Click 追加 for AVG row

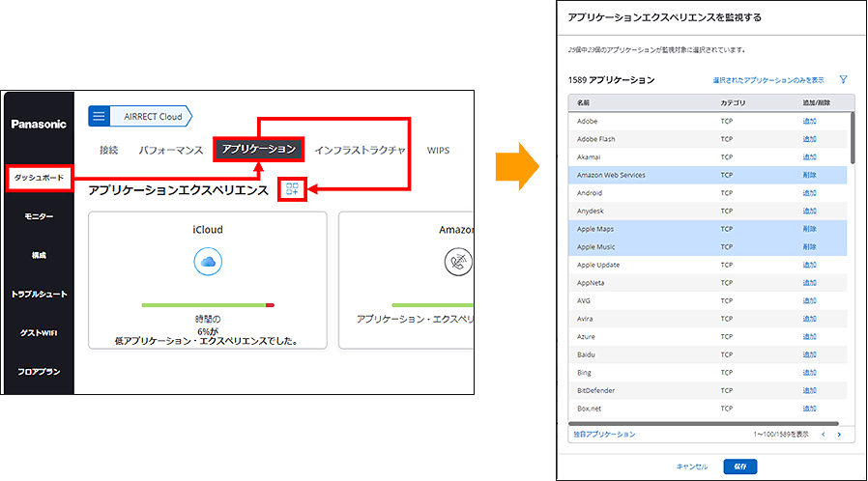[x=809, y=300]
